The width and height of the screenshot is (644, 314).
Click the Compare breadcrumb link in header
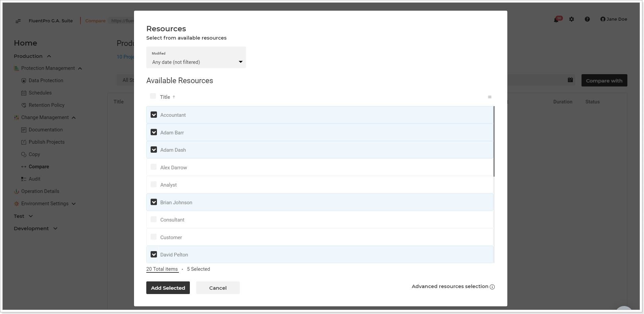(95, 21)
